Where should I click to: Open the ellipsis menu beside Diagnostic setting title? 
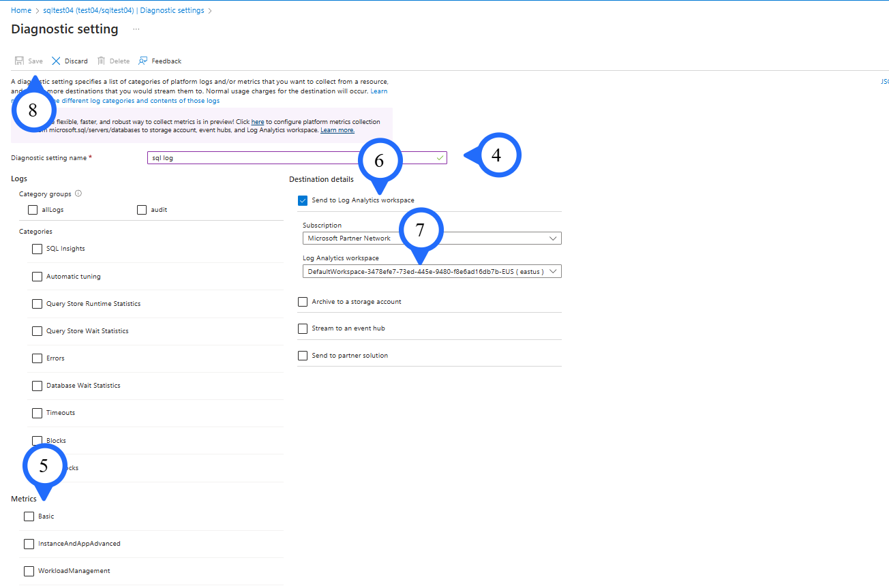pyautogui.click(x=136, y=29)
